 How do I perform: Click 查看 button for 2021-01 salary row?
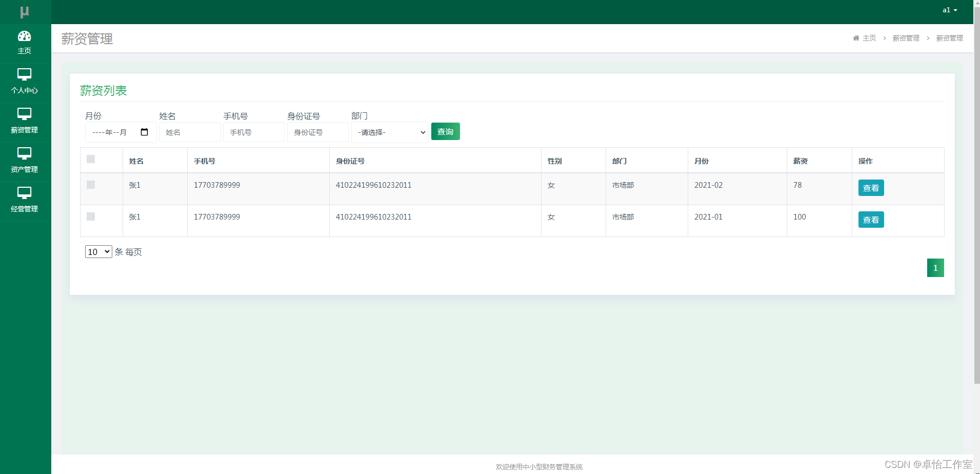click(x=871, y=220)
